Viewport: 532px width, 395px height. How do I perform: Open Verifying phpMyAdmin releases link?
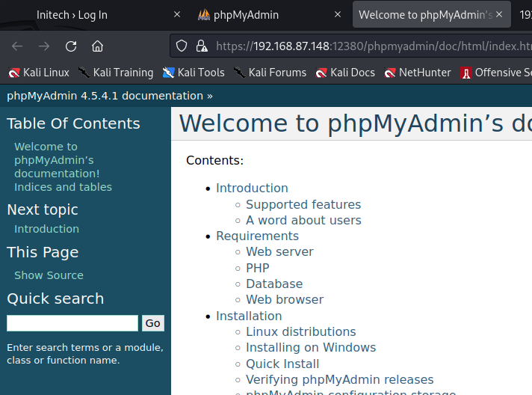[340, 380]
